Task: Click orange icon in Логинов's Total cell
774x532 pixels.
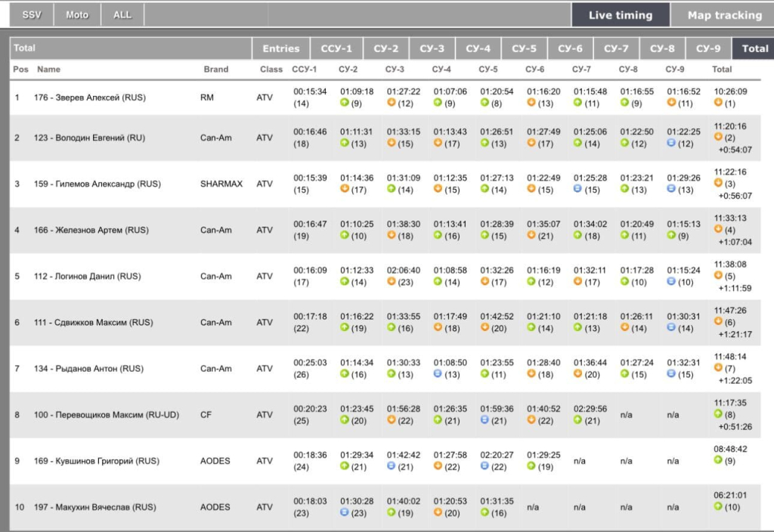Action: pyautogui.click(x=718, y=276)
